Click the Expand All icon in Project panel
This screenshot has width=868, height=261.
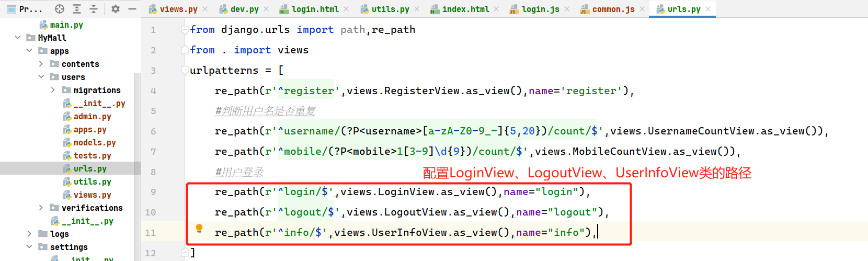77,9
